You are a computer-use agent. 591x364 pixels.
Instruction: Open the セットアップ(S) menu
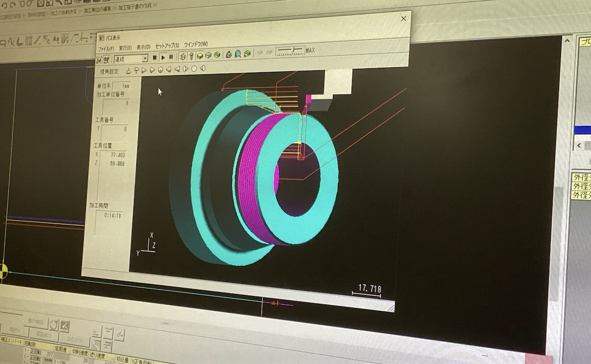point(167,46)
